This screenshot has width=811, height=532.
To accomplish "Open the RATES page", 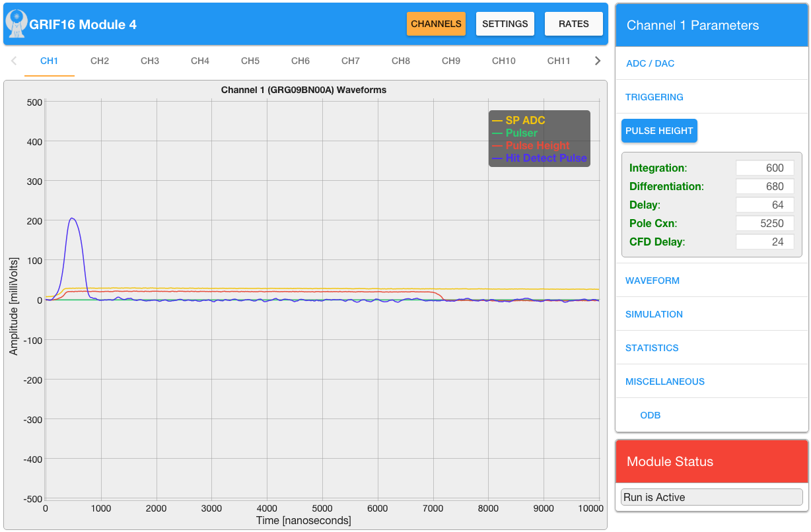I will pos(573,24).
